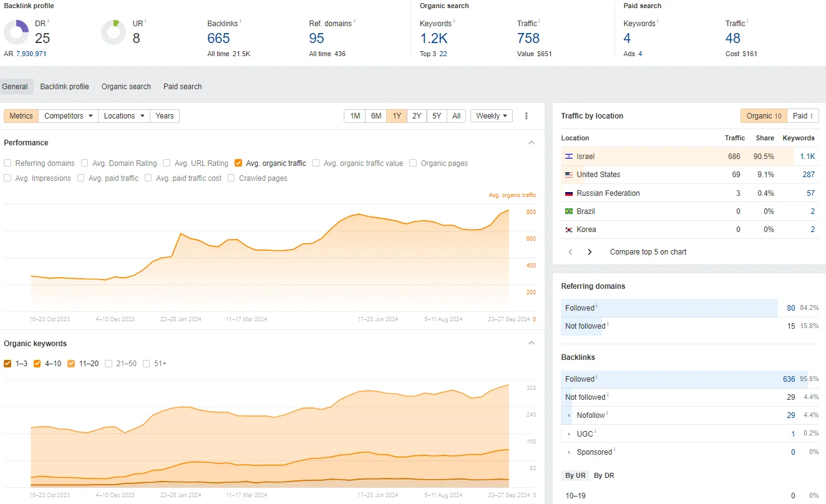
Task: Switch to the Backlink profile tab
Action: pyautogui.click(x=65, y=87)
